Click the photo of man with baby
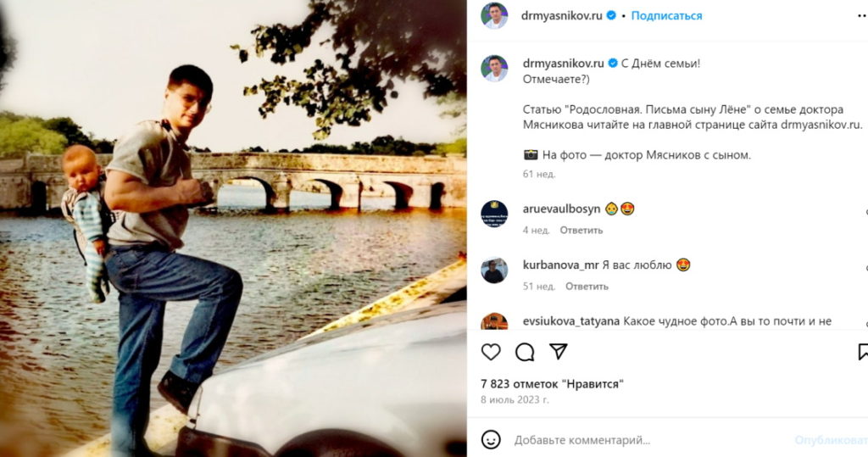The height and width of the screenshot is (457, 868). tap(233, 229)
